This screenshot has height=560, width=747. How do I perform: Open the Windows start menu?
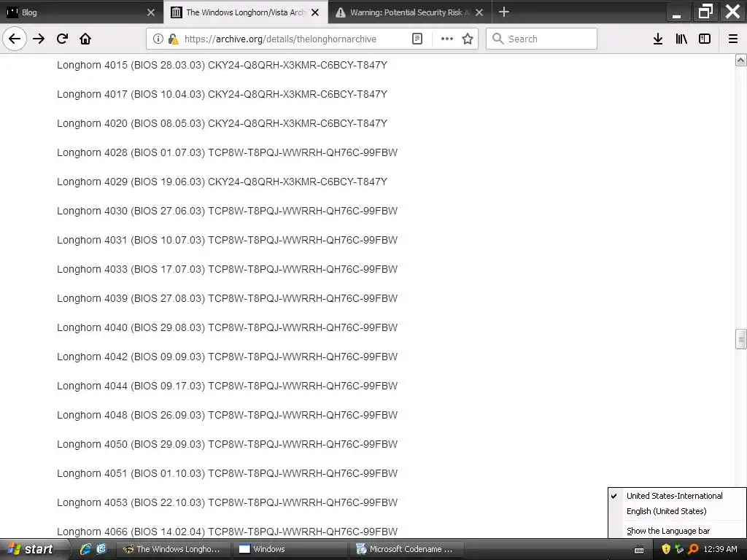[x=31, y=549]
